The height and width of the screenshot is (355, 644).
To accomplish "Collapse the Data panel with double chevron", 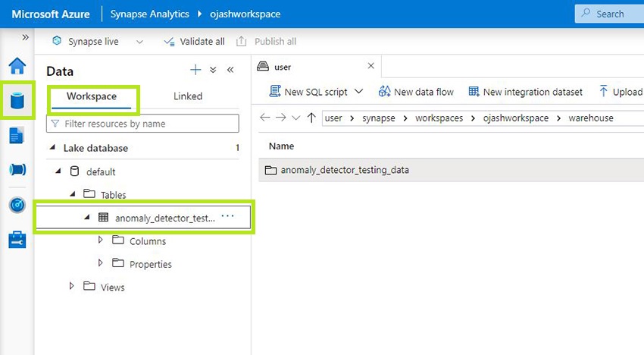I will coord(230,71).
